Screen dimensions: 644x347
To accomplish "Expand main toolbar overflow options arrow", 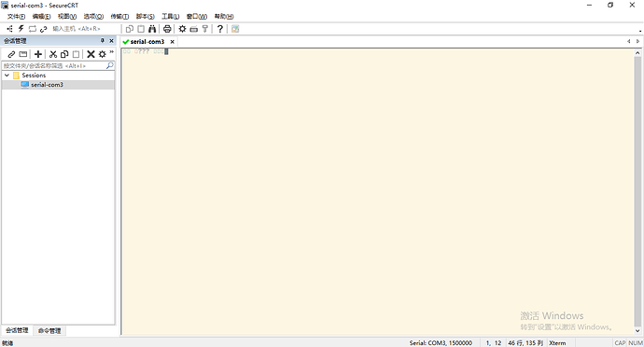I will 640,31.
